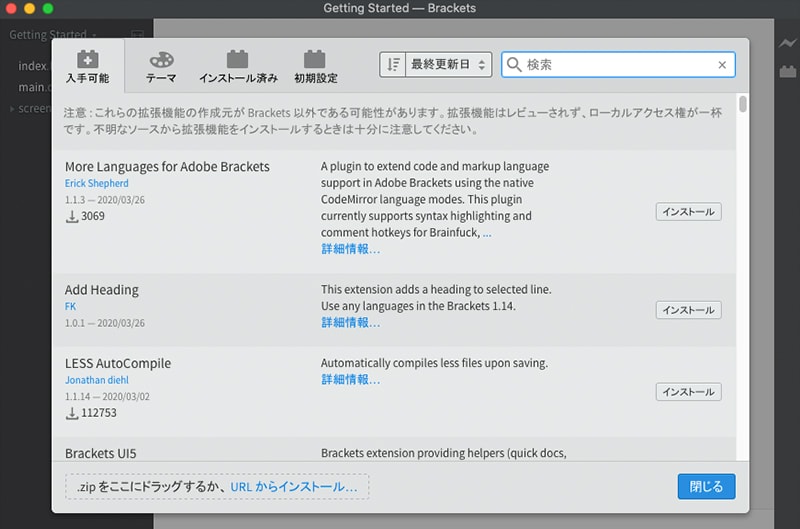800x529 pixels.
Task: Click URL からインストール link
Action: point(294,487)
